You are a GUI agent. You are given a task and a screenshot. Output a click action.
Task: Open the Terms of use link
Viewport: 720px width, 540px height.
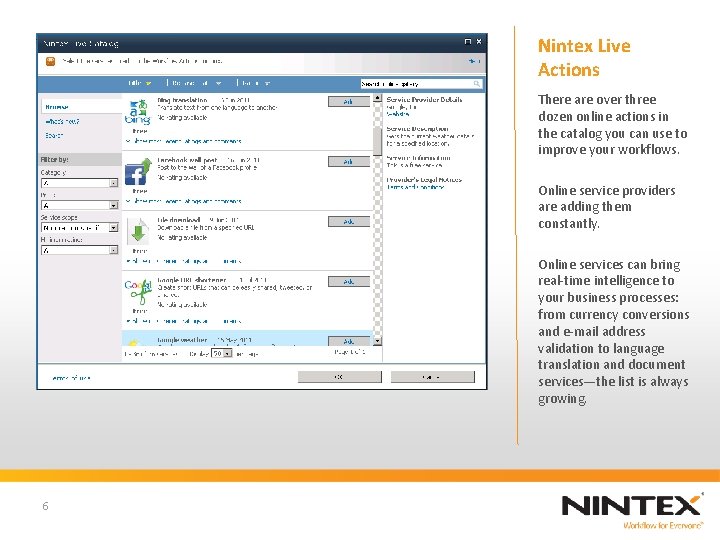pos(71,378)
